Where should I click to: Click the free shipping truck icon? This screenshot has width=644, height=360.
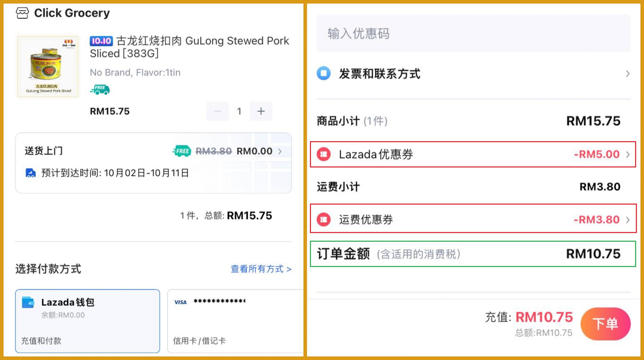click(100, 90)
